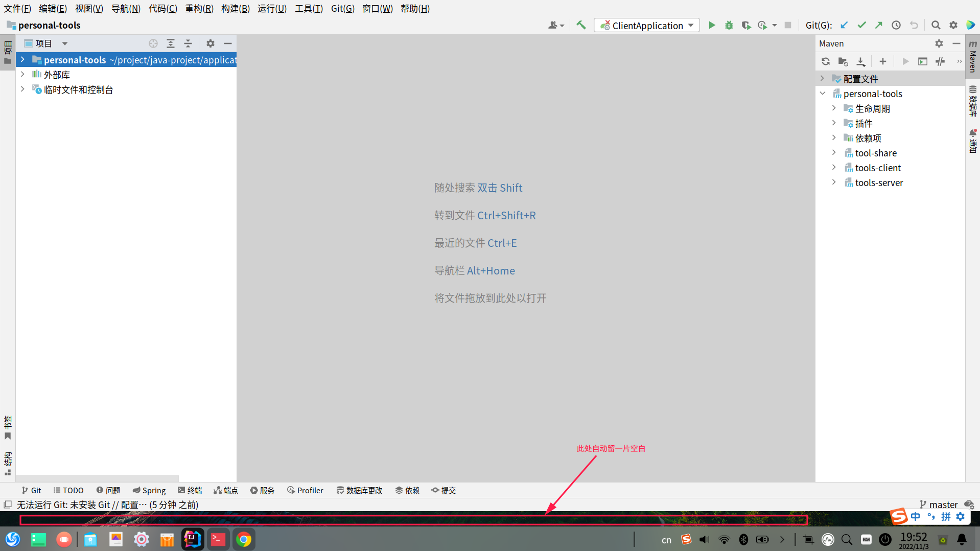This screenshot has height=551, width=980.
Task: Select tools-client module in Maven tree
Action: [878, 168]
